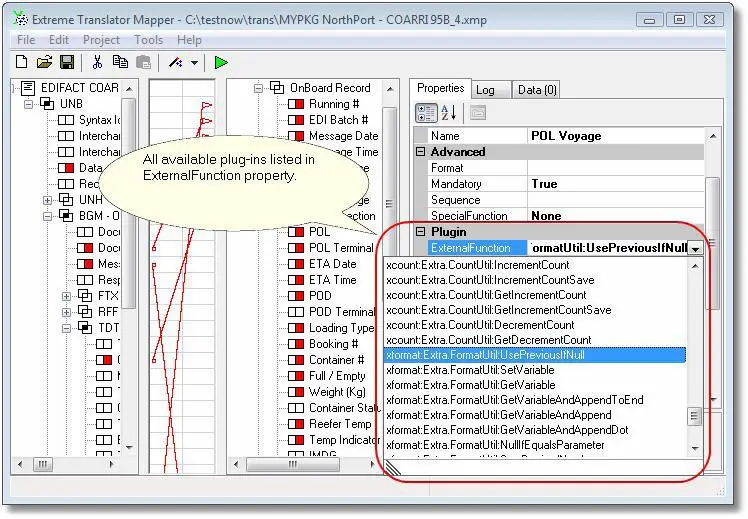Choose xcount:Extra.CountUtil:IncrementCount from list

coord(534,265)
